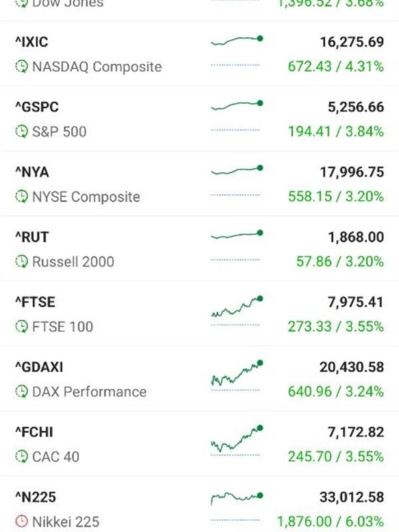Click the clock icon beside CAC 40
Image resolution: width=399 pixels, height=532 pixels.
pyautogui.click(x=22, y=457)
